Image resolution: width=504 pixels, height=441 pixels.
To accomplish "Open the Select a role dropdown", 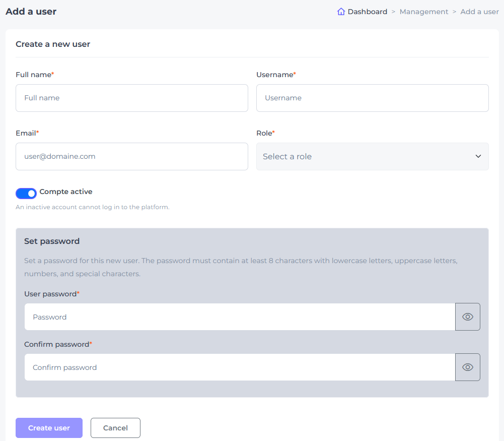I will [372, 157].
